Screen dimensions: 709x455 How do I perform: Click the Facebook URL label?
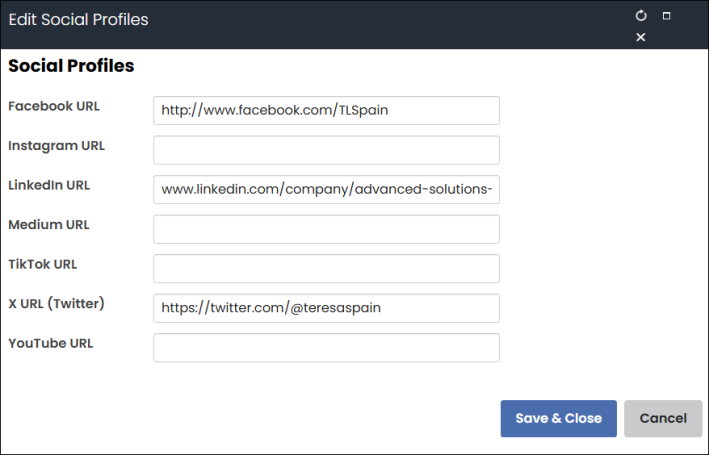point(54,106)
